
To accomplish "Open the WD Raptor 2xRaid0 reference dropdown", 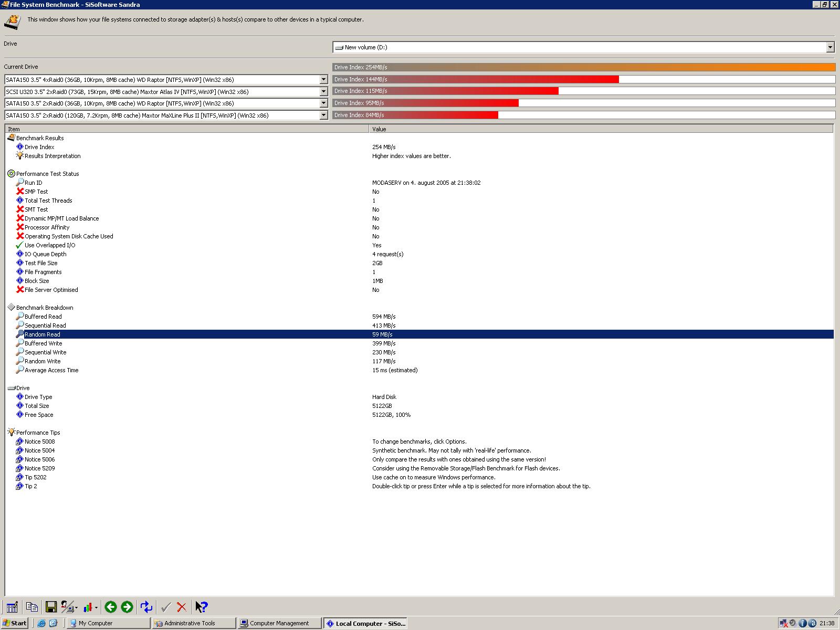I will 323,103.
